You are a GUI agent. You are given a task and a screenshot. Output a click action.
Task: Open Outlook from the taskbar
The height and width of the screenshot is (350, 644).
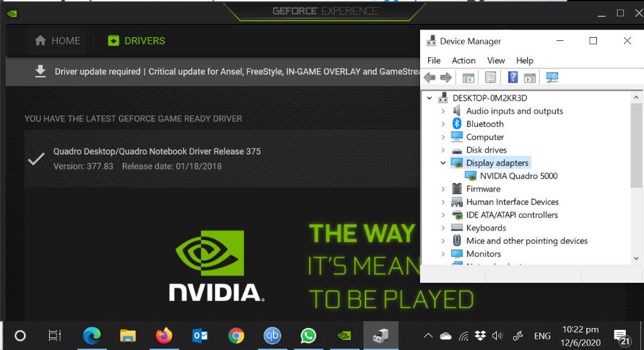[200, 336]
